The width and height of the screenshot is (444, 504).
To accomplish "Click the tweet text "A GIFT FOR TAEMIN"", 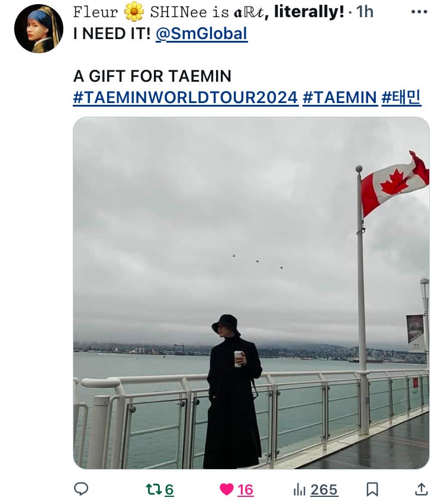I will click(152, 76).
